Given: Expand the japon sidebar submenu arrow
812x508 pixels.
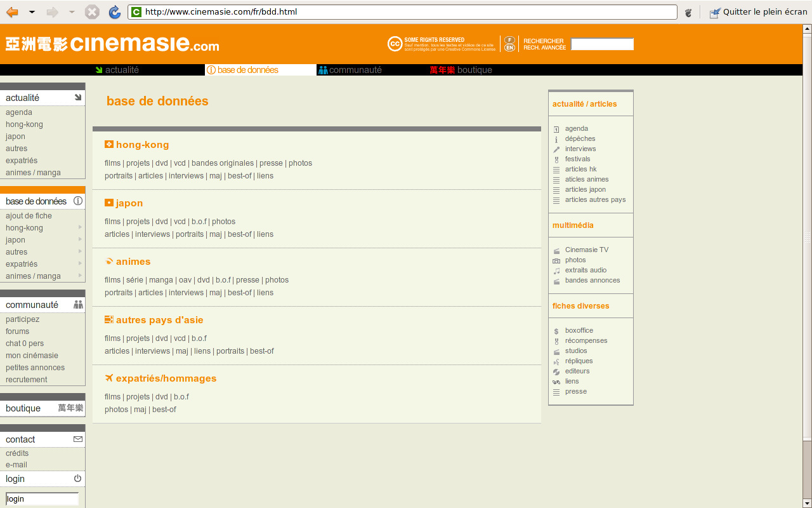Looking at the screenshot, I should tap(80, 239).
